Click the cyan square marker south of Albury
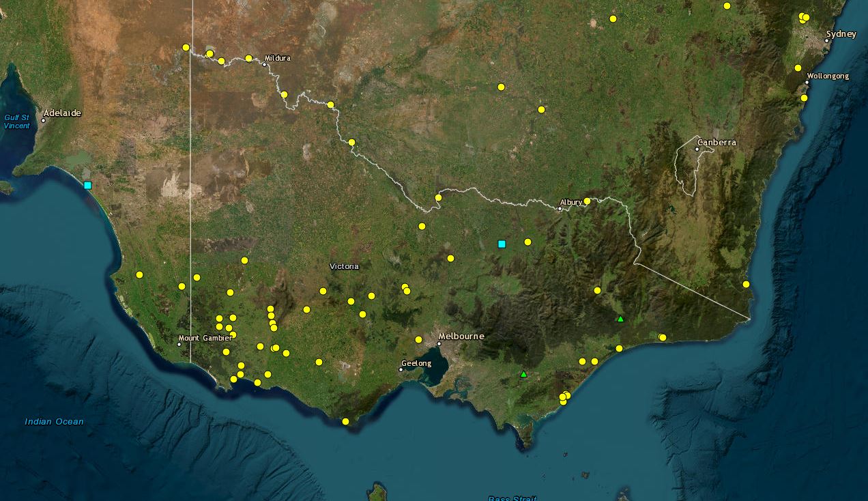 tap(503, 242)
